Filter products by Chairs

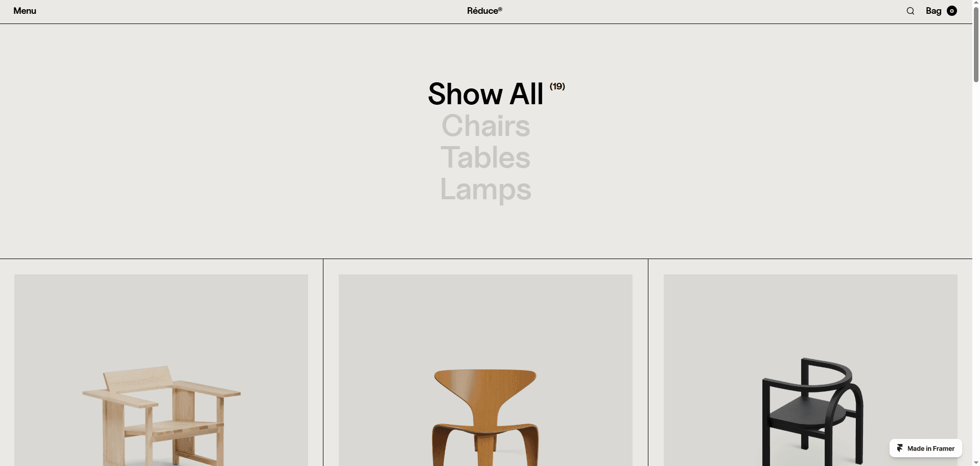485,126
